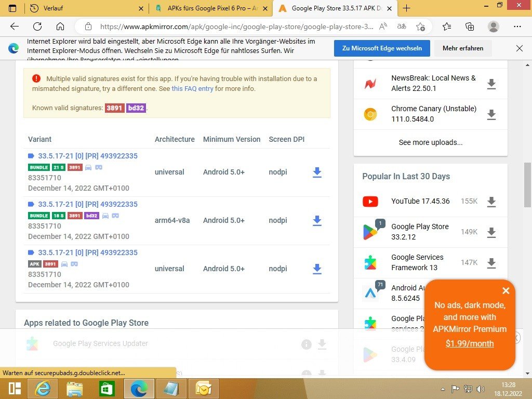Download the 21 S universal bundle variant
This screenshot has height=399, width=532.
317,172
